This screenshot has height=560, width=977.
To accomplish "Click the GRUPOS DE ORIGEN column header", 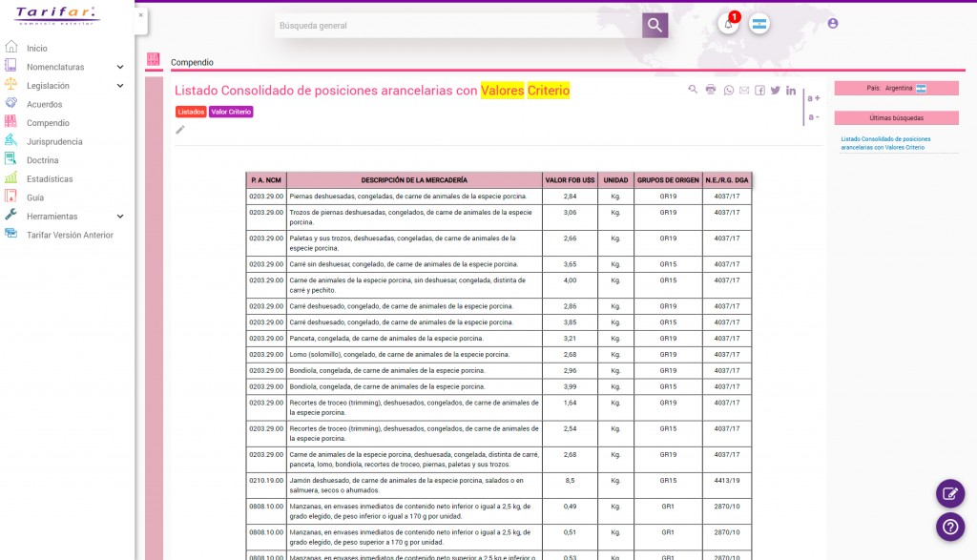I will [x=668, y=180].
